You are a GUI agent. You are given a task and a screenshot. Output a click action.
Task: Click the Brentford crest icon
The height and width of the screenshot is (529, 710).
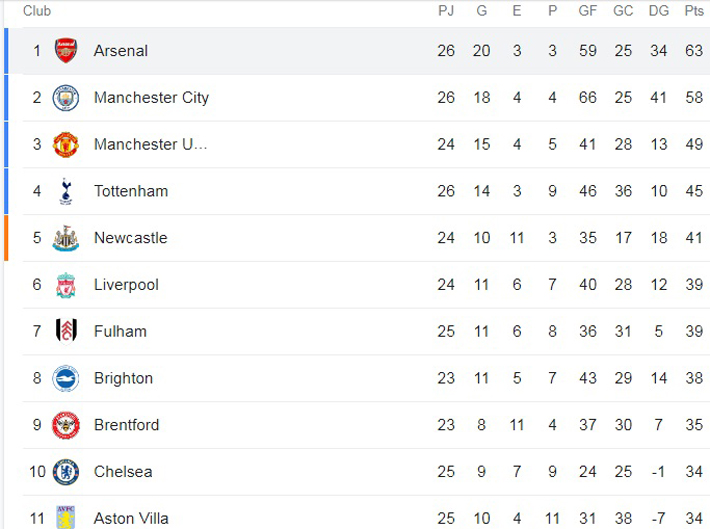coord(66,425)
